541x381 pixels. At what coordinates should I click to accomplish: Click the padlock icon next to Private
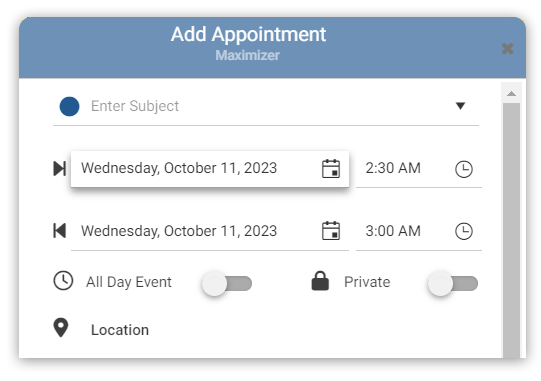click(x=320, y=281)
